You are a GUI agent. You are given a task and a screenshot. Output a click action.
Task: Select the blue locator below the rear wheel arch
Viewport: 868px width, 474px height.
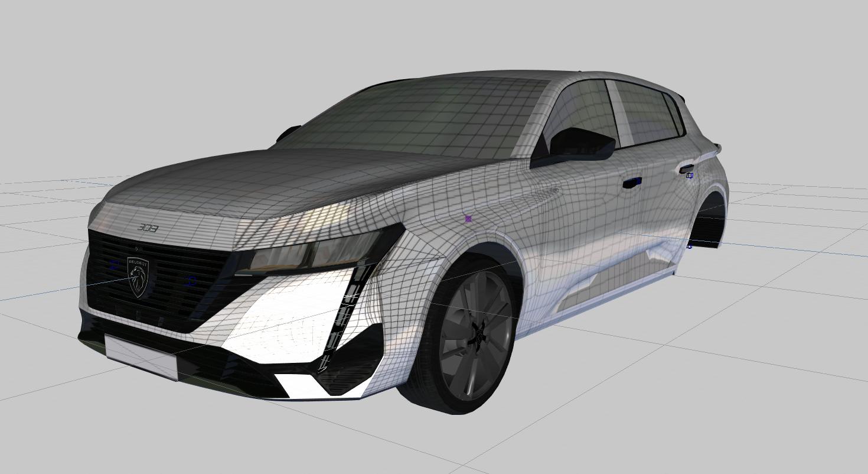click(x=689, y=246)
